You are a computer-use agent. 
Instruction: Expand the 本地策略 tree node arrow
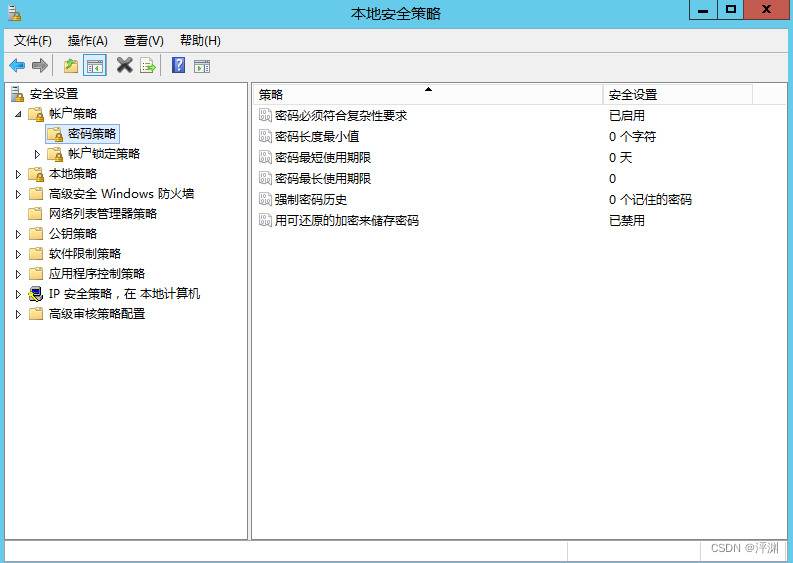click(x=18, y=175)
